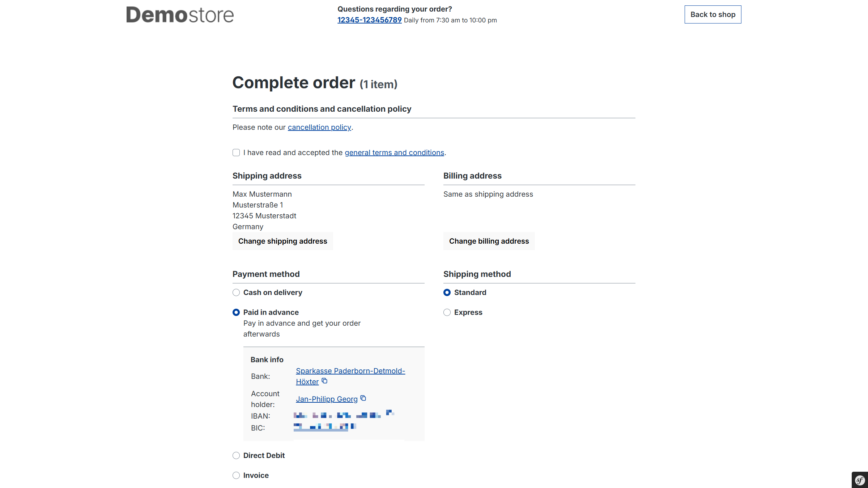Copy the bank name to clipboard
Screen dimensions: 868x488
(x=324, y=381)
